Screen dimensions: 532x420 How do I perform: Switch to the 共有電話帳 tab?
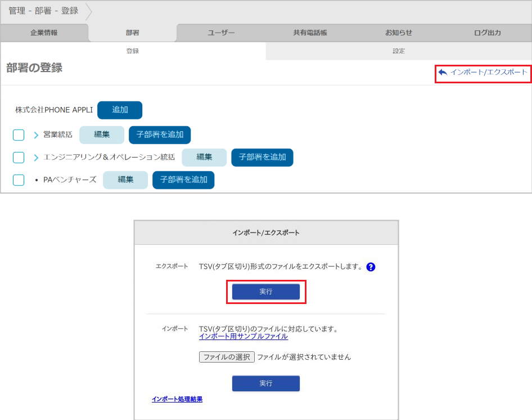[310, 33]
